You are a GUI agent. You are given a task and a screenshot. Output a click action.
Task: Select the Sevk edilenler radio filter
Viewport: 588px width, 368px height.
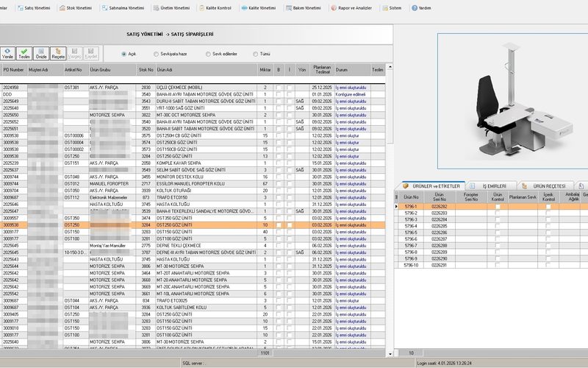pyautogui.click(x=208, y=54)
